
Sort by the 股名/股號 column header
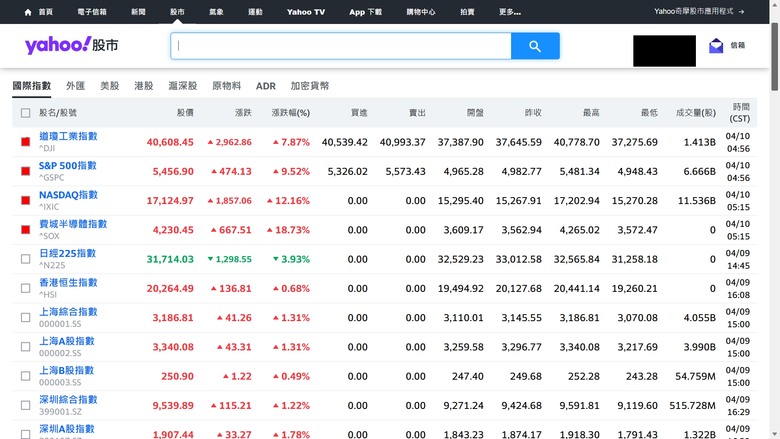58,113
